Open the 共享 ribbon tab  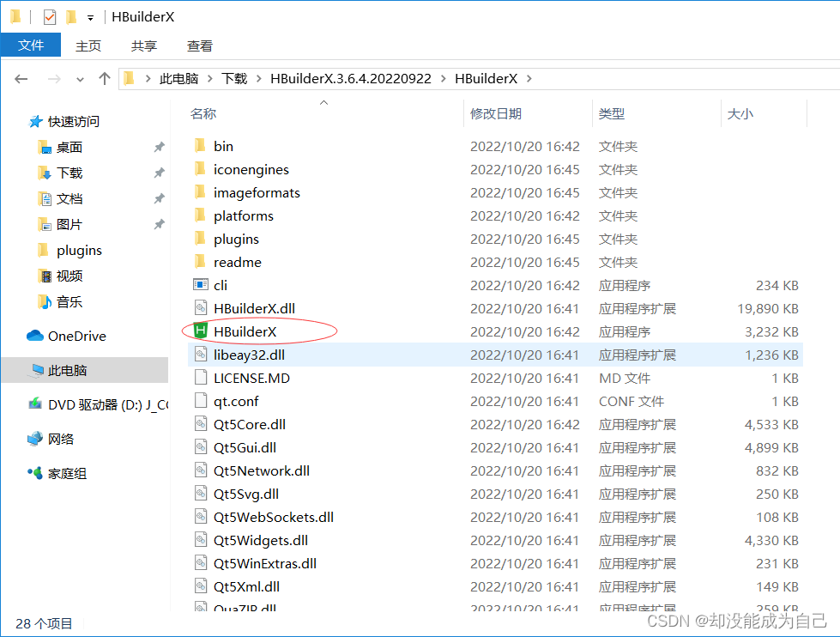144,45
